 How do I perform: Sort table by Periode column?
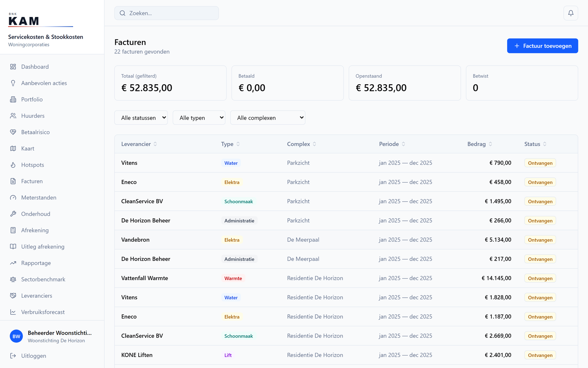[392, 144]
